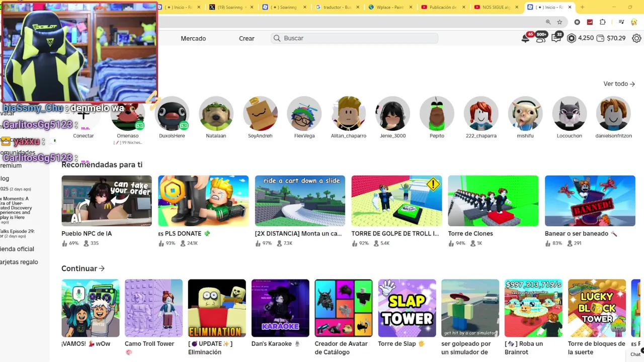Click the Robux balance showing 4,250
This screenshot has height=362, width=644.
click(580, 38)
